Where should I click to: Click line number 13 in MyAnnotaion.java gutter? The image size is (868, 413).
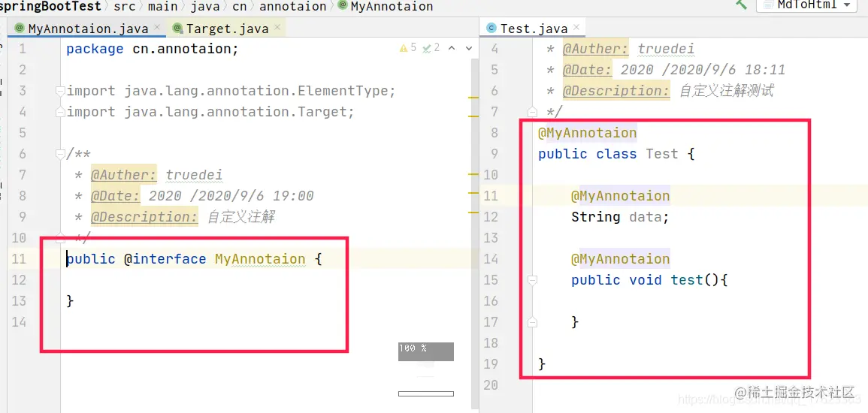pos(19,301)
